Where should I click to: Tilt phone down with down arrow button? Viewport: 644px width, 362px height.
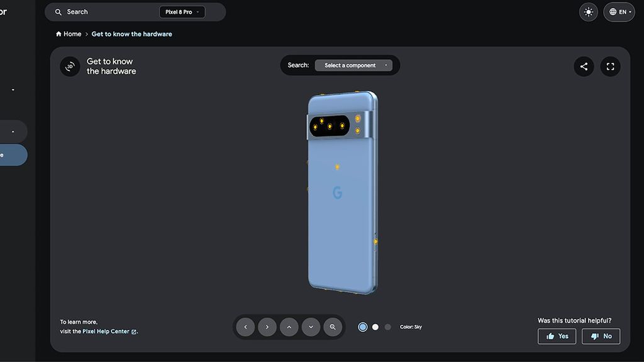(x=311, y=327)
